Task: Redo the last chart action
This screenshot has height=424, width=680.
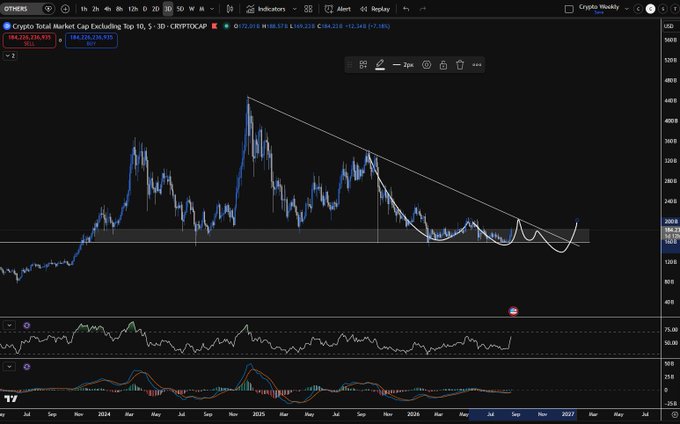Action: coord(423,9)
